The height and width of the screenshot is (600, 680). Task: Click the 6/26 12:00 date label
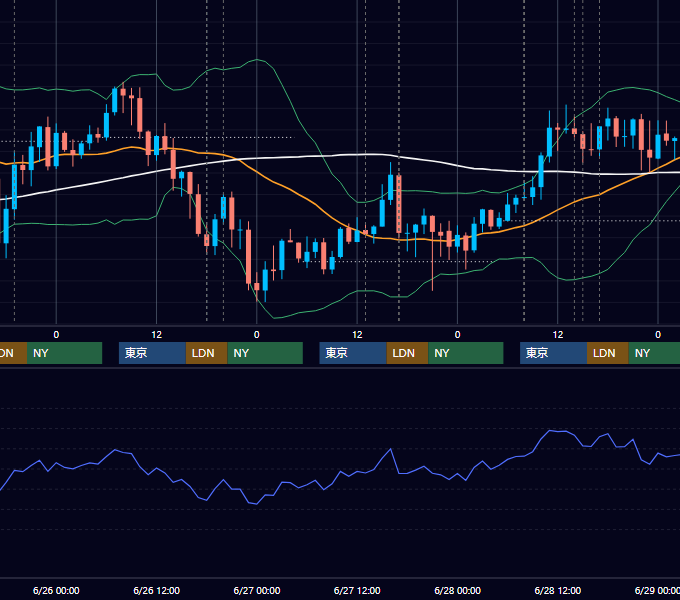[157, 590]
